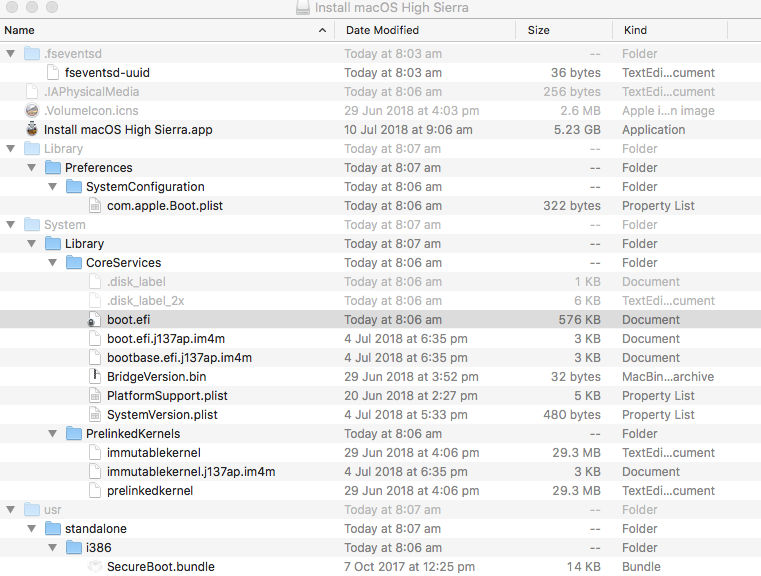Image resolution: width=761 pixels, height=576 pixels.
Task: Select the usr folder icon
Action: [x=32, y=510]
